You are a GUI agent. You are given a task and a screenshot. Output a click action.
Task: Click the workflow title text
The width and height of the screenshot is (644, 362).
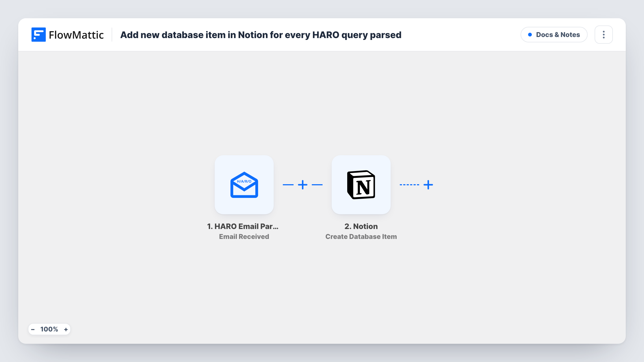tap(261, 35)
